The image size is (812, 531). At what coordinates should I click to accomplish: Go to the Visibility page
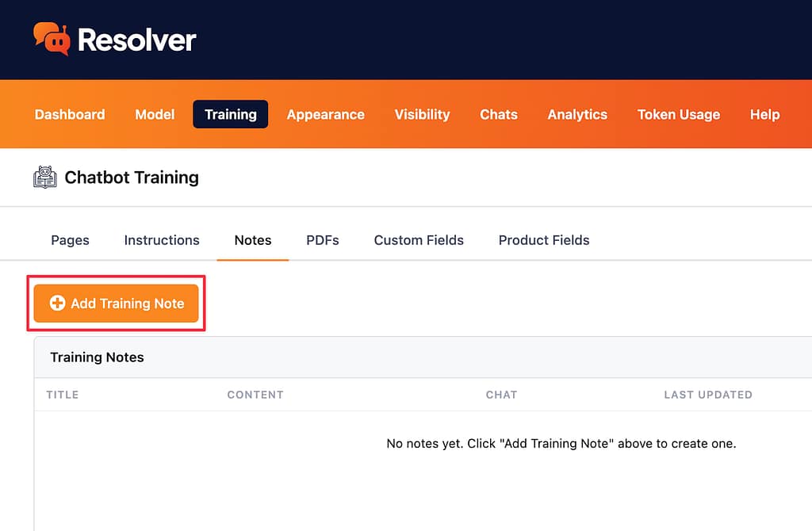tap(422, 114)
